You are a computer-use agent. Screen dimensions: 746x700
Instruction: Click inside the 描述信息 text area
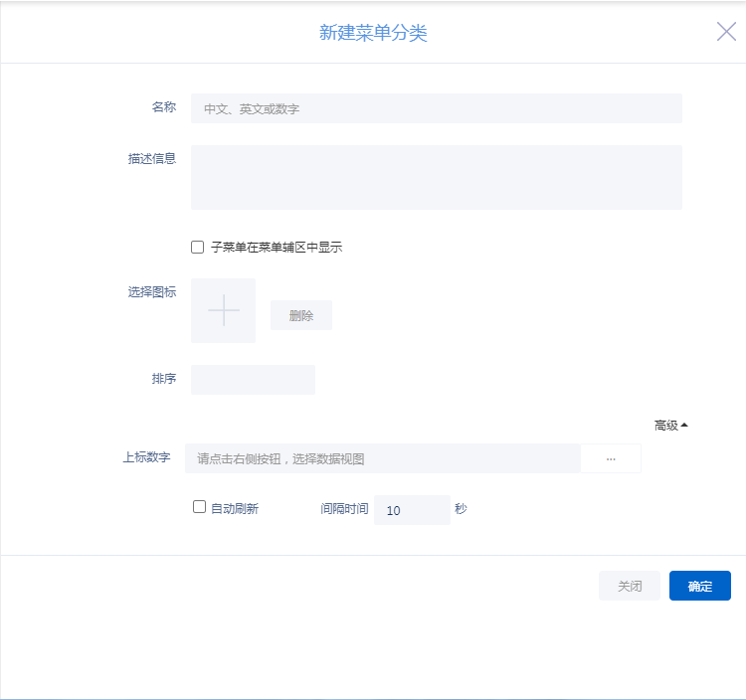point(436,177)
